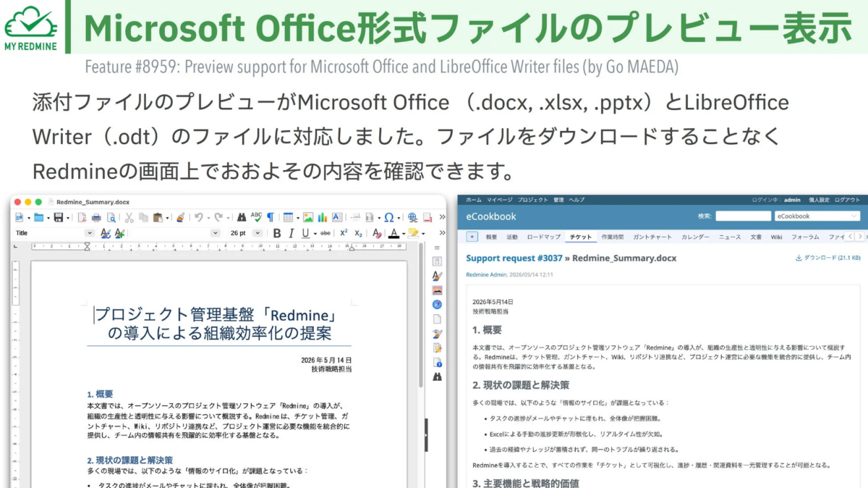The height and width of the screenshot is (488, 868).
Task: Open the Wiki tab in Redmine
Action: click(x=776, y=237)
